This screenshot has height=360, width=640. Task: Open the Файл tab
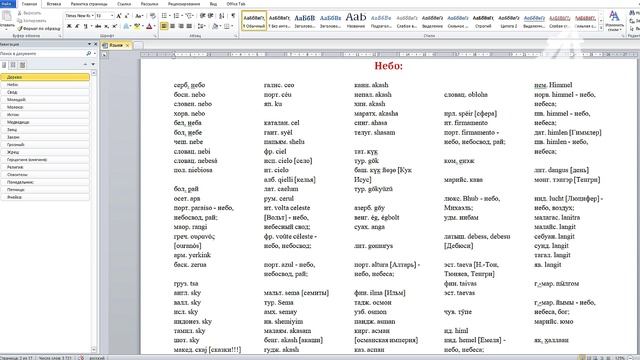click(x=7, y=4)
